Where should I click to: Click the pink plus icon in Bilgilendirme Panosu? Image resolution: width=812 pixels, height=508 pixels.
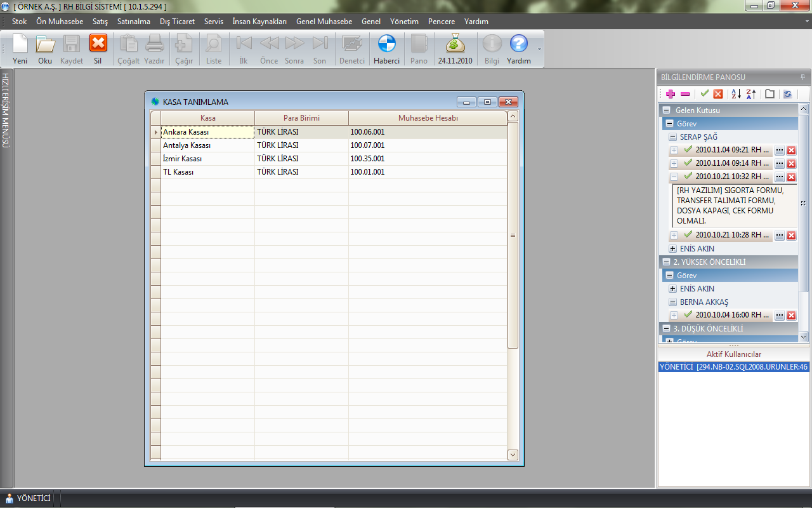pyautogui.click(x=671, y=94)
